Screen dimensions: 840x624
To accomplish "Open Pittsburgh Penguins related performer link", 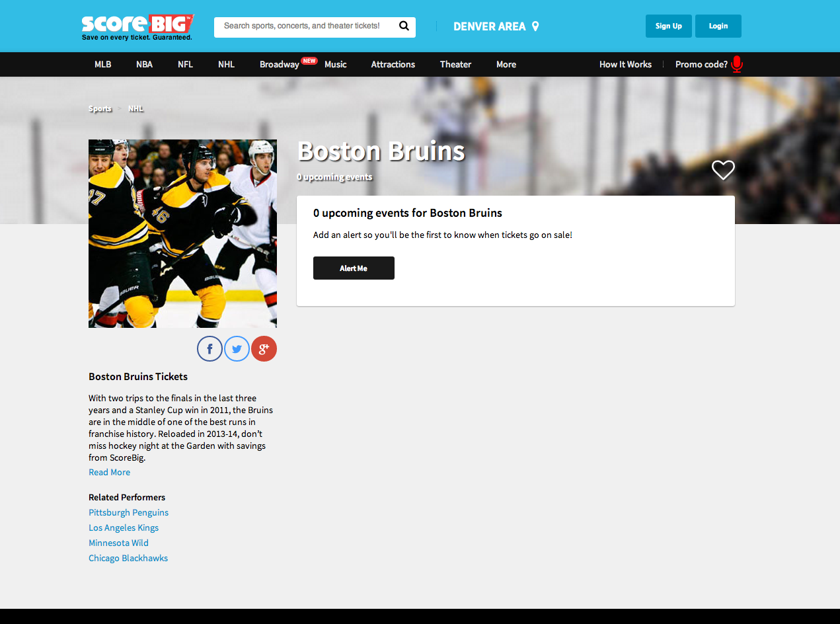I will (128, 512).
